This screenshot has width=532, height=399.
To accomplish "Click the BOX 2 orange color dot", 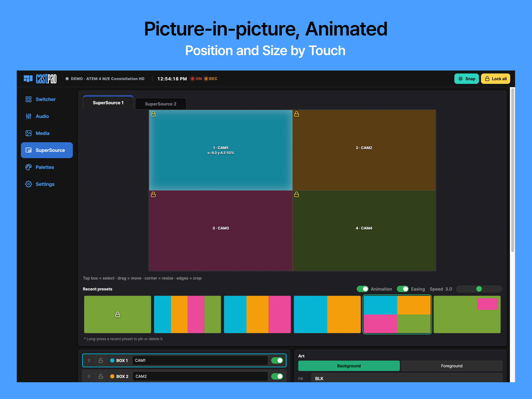I will tap(112, 376).
